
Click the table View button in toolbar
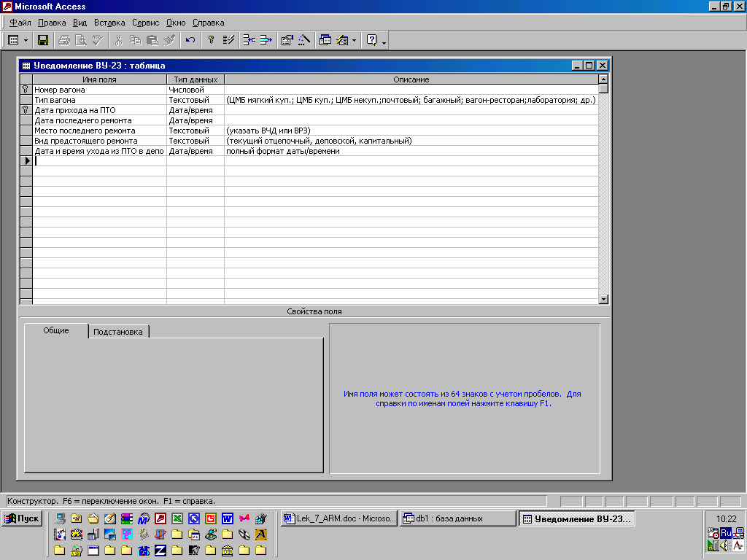(x=13, y=41)
